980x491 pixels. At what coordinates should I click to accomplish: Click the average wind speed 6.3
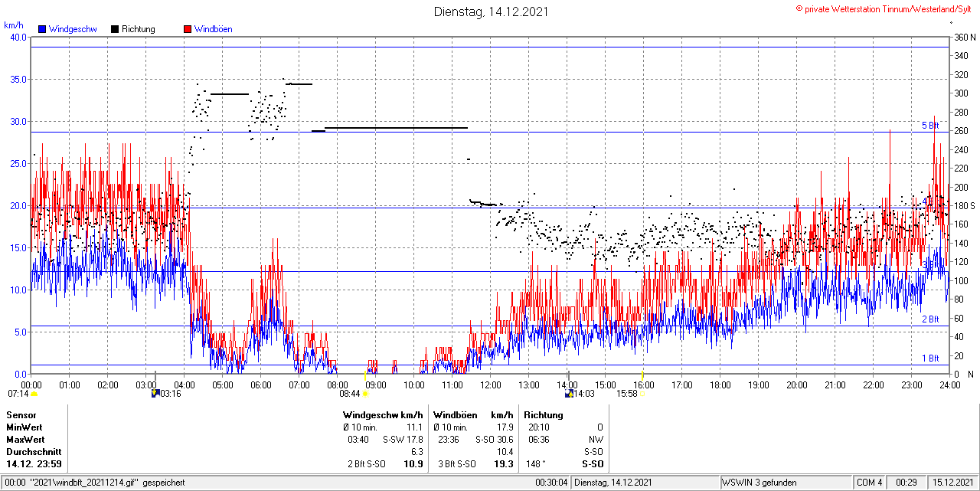(417, 451)
